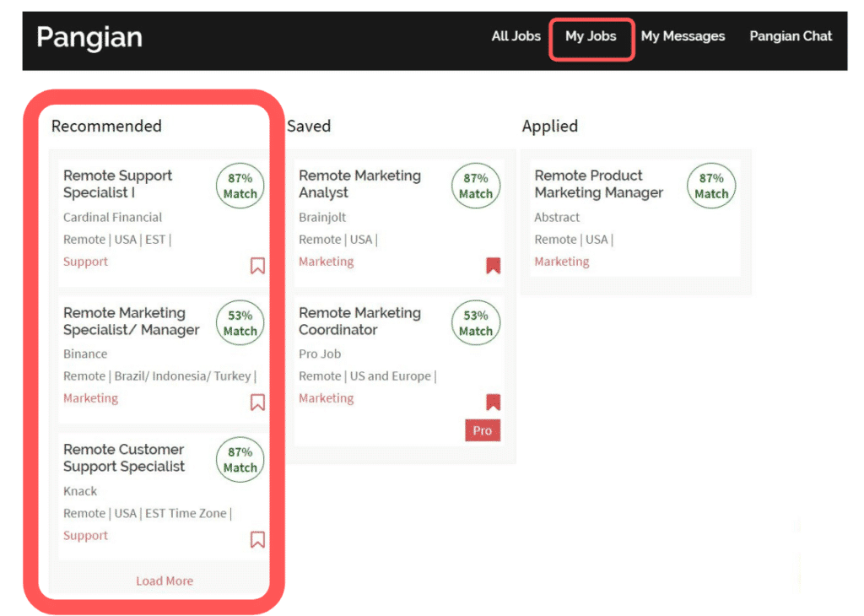
Task: Select 'Remote | Brazil/ Indonesia/ Turkey |' text
Action: click(159, 376)
